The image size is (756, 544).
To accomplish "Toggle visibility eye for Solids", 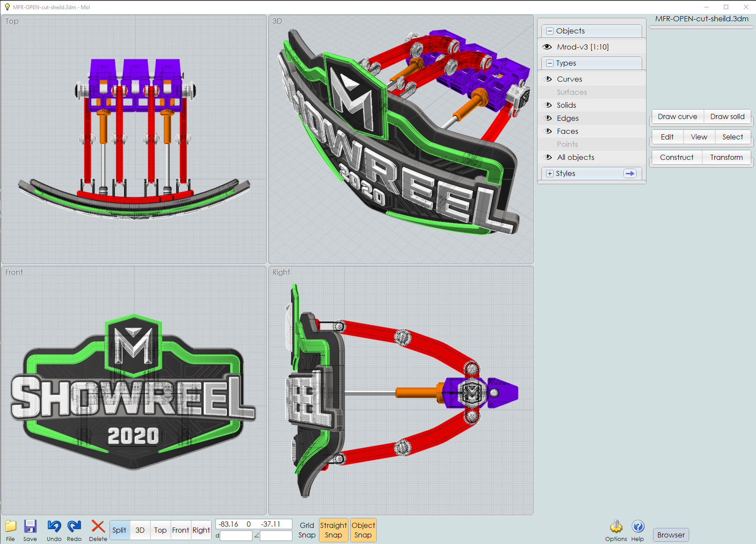I will [x=548, y=105].
